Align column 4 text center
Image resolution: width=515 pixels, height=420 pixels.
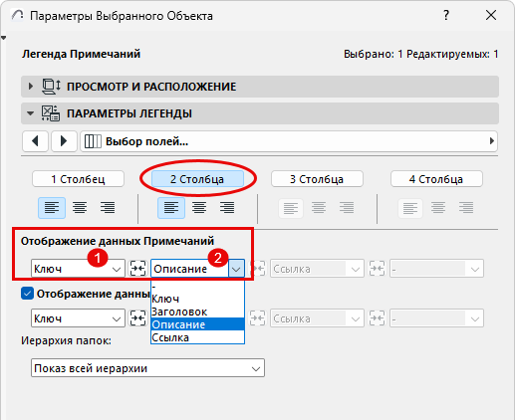438,208
